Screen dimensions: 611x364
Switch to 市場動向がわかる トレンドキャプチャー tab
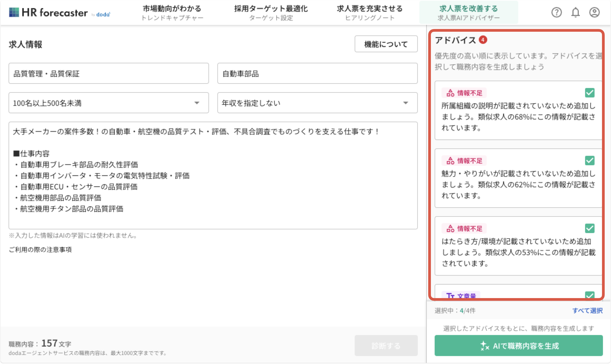tap(172, 13)
